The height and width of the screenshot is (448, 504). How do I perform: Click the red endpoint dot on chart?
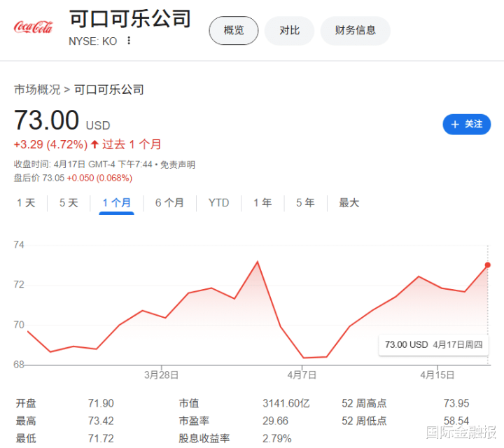pyautogui.click(x=487, y=265)
